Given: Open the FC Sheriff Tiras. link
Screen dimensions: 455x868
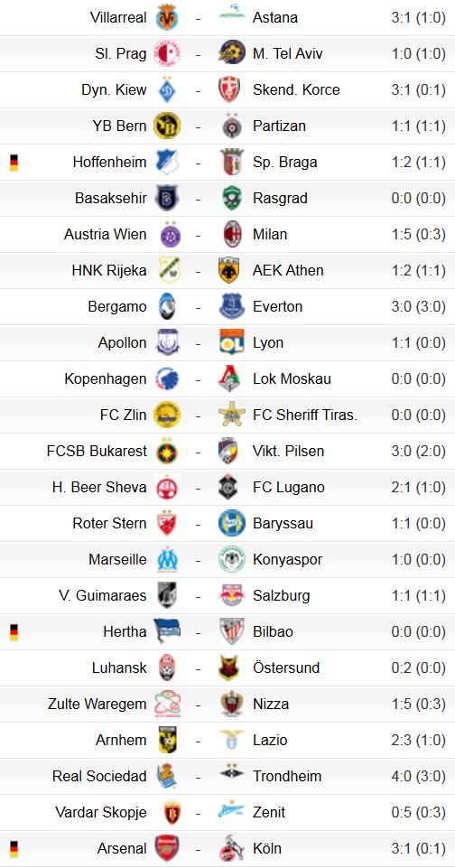Looking at the screenshot, I should (x=305, y=415).
